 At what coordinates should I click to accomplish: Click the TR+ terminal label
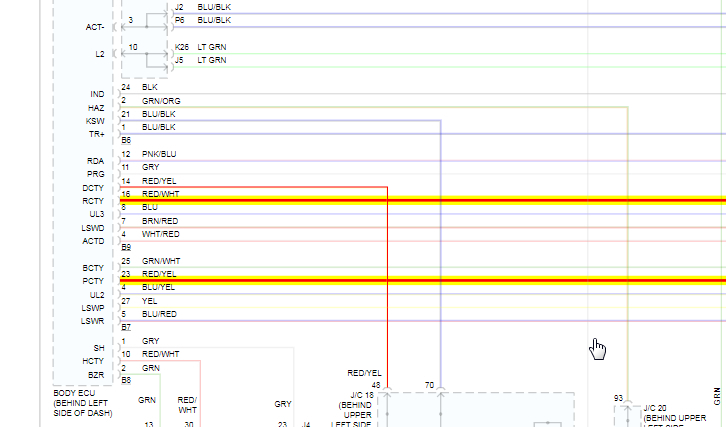tap(97, 134)
